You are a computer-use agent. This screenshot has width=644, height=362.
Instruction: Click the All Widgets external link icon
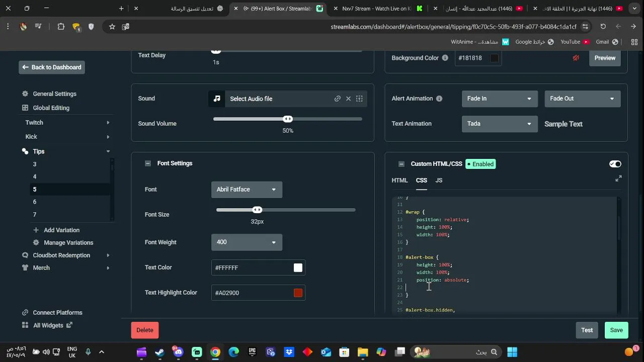point(69,325)
